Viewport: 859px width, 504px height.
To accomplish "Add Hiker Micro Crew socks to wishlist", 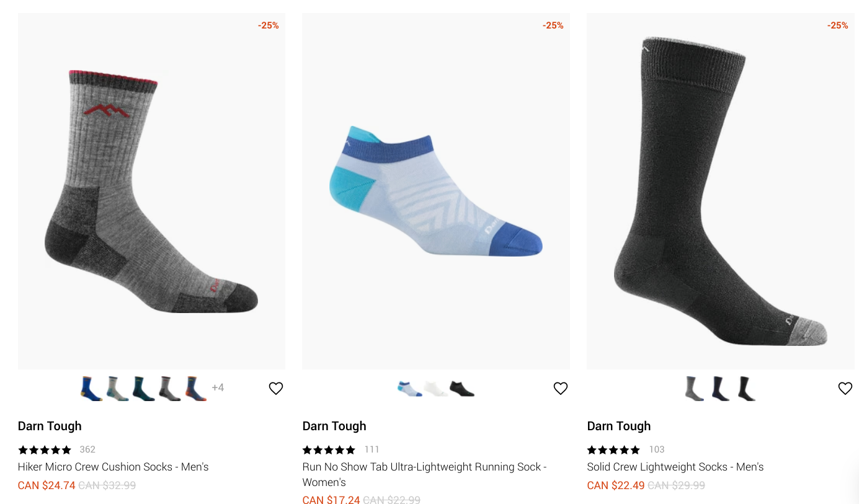I will click(276, 388).
